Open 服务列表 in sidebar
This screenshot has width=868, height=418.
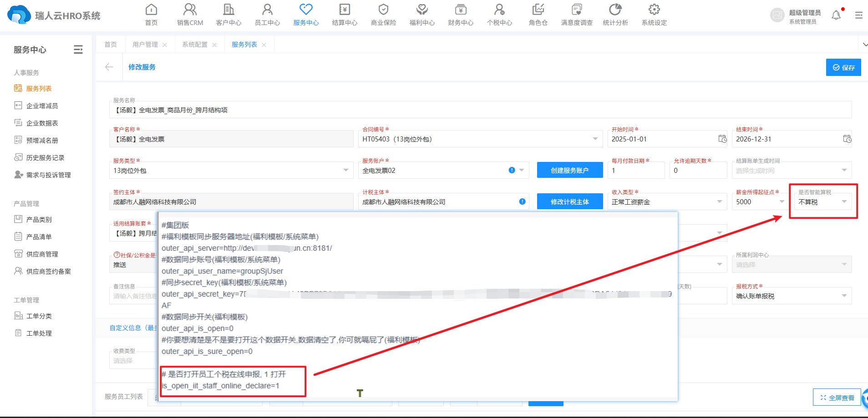click(39, 88)
